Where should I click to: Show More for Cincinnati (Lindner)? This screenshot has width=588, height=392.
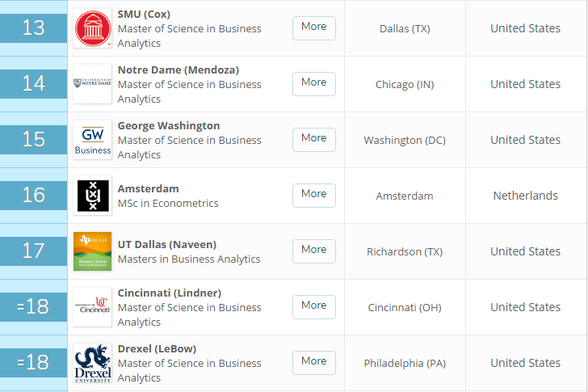click(x=313, y=306)
